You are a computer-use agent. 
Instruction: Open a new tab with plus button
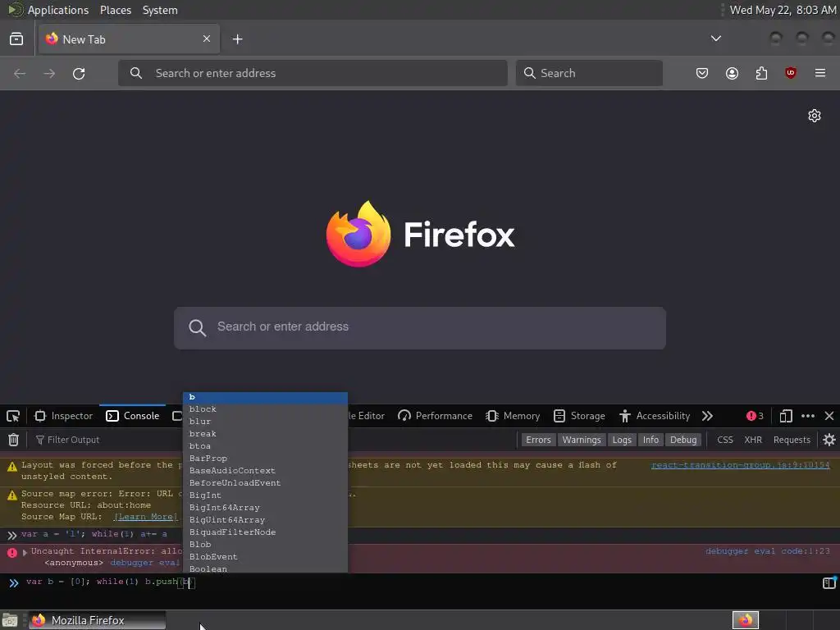[237, 39]
